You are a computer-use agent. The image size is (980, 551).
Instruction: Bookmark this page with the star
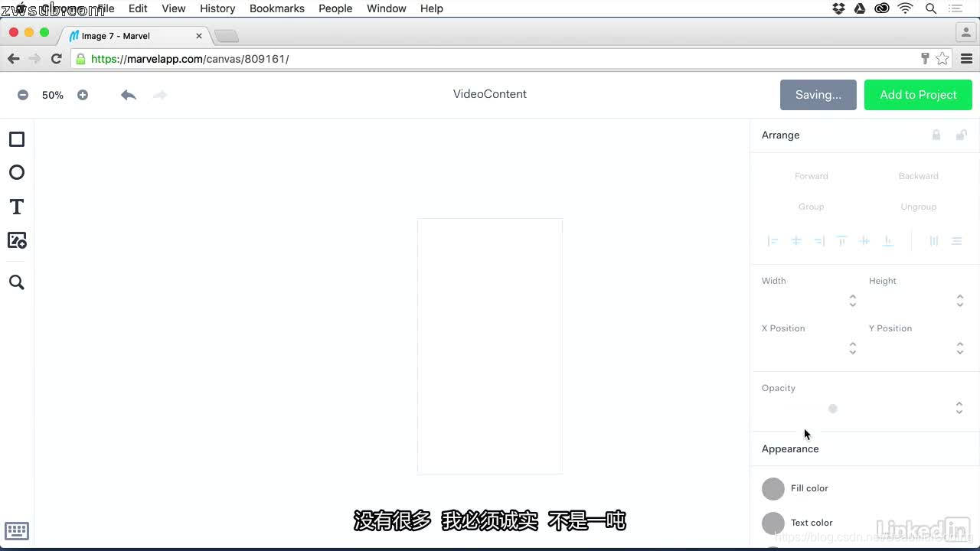point(942,59)
